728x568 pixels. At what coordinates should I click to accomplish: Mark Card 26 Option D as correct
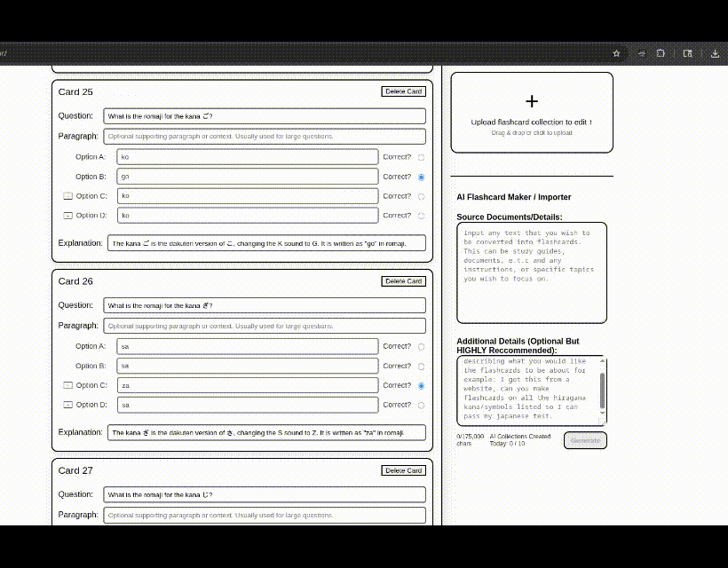(x=421, y=405)
